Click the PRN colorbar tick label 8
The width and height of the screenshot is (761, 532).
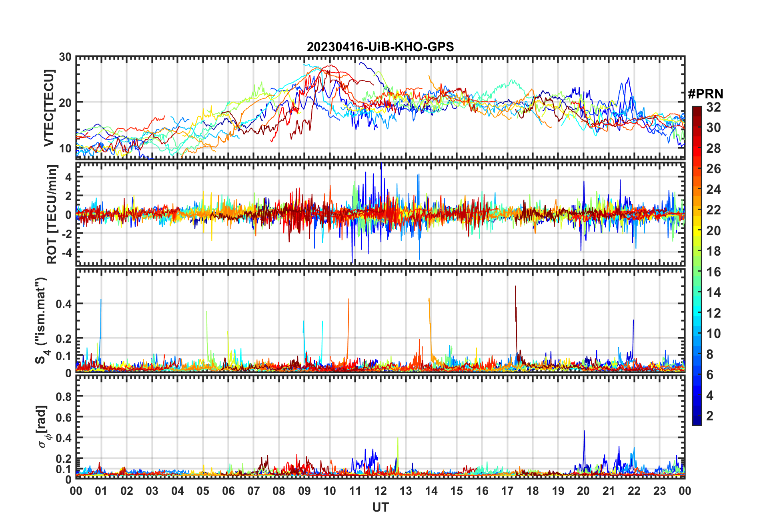(x=710, y=354)
